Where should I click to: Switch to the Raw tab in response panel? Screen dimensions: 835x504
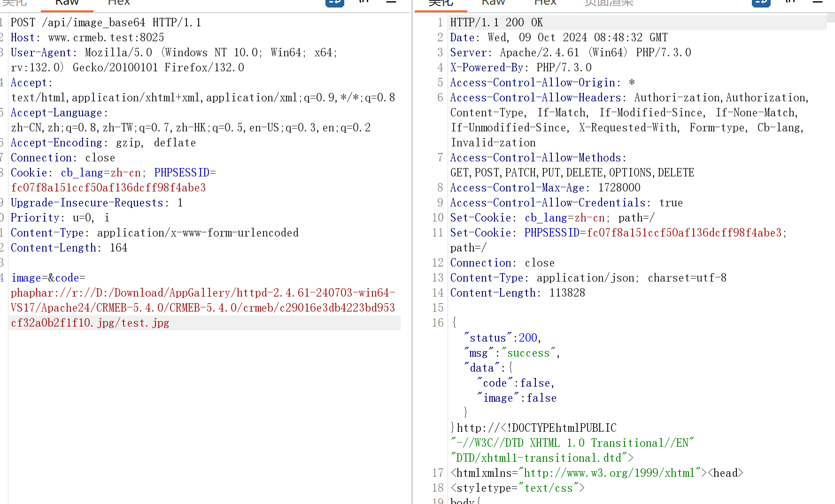click(x=493, y=3)
